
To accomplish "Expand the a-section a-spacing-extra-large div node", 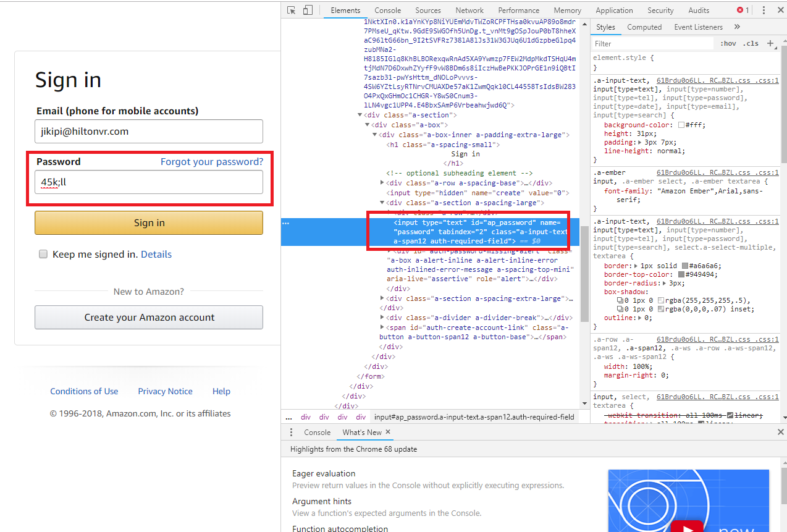I will (x=382, y=298).
